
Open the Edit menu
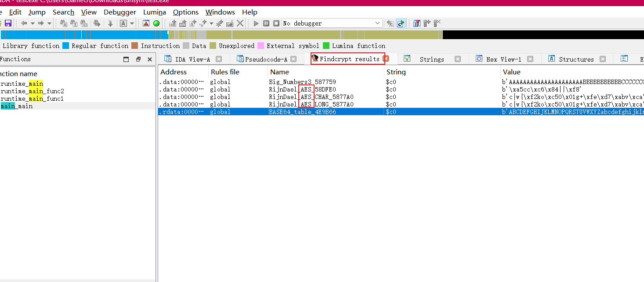[15, 12]
